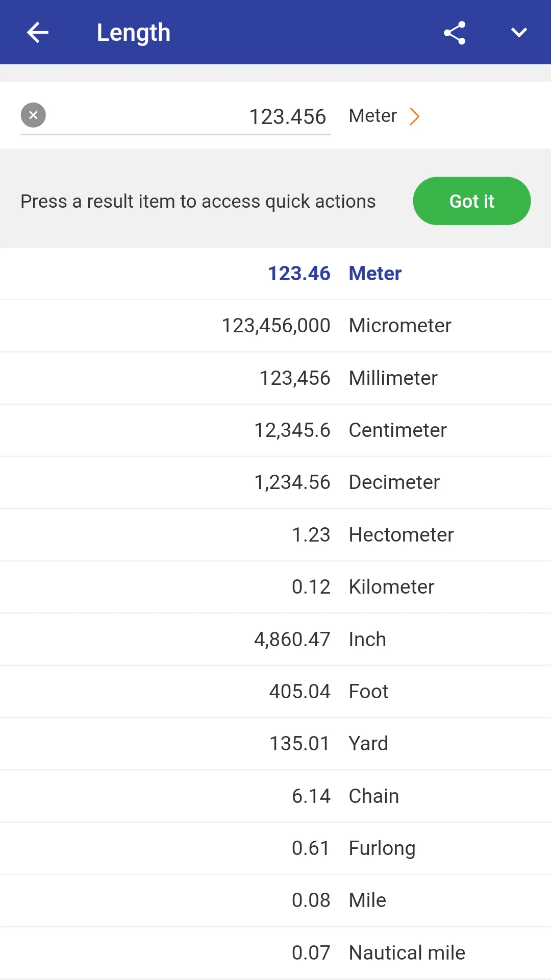The image size is (551, 980).
Task: Edit the 123.456 input field
Action: [176, 116]
